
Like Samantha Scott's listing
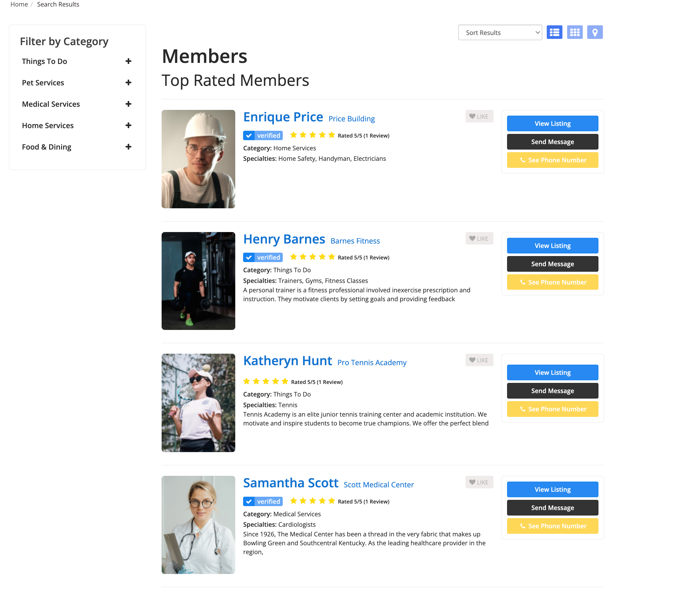[x=479, y=482]
